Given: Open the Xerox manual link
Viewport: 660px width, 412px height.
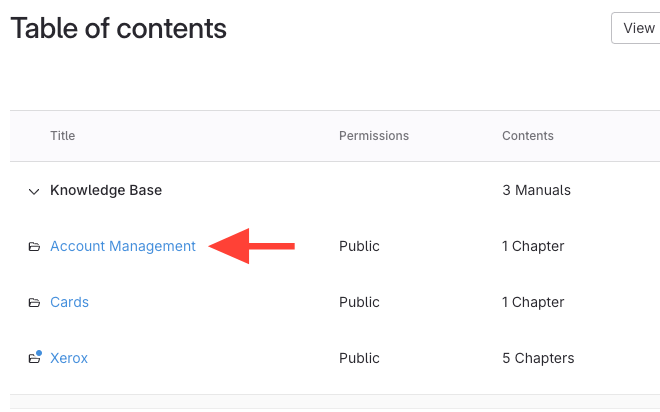Looking at the screenshot, I should coord(69,358).
